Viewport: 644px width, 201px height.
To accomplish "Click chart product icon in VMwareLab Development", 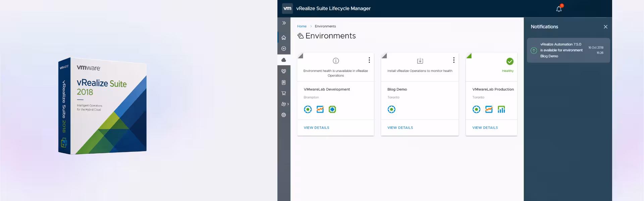I will click(320, 109).
